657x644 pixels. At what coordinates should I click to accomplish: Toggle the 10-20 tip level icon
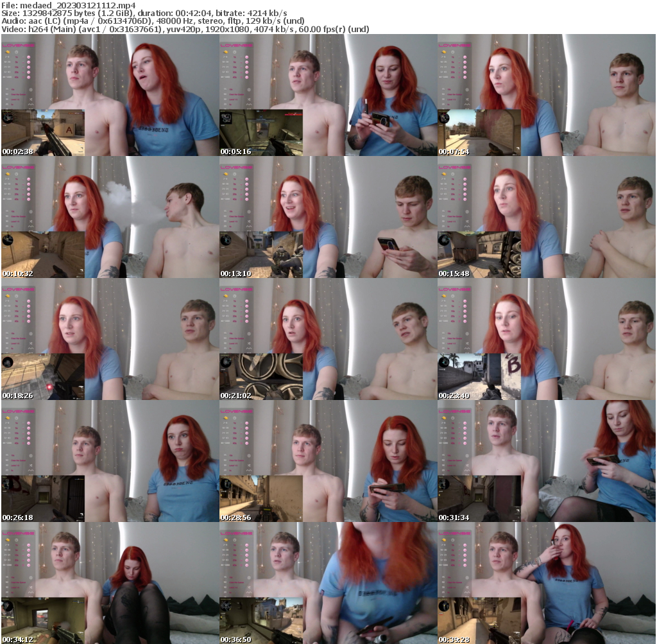pyautogui.click(x=28, y=62)
